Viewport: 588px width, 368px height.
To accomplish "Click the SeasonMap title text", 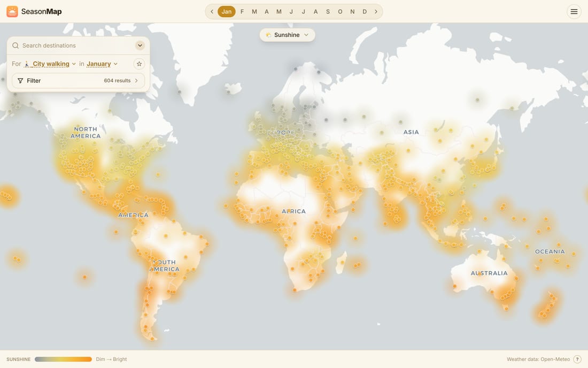I will (x=41, y=12).
